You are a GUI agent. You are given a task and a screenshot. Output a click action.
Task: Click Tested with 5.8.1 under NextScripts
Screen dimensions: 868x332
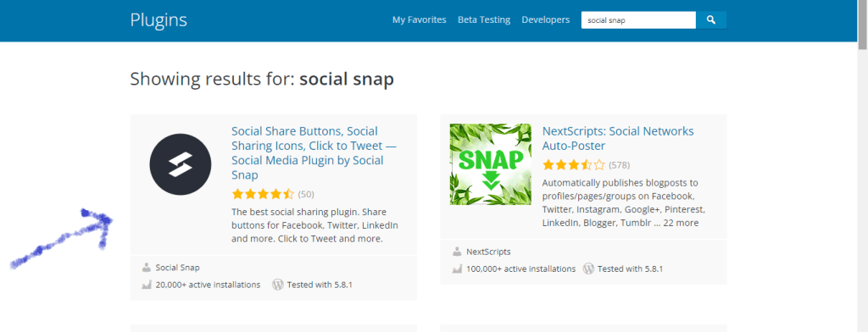[630, 269]
